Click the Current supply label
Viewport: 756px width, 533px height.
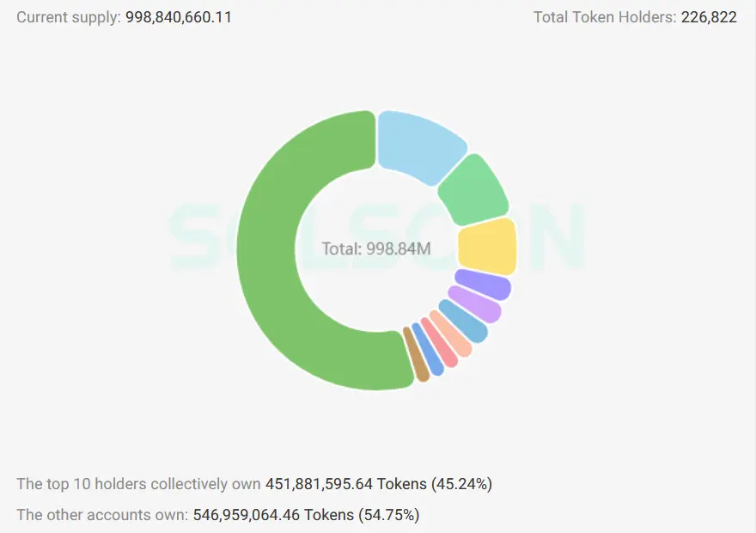click(x=69, y=17)
